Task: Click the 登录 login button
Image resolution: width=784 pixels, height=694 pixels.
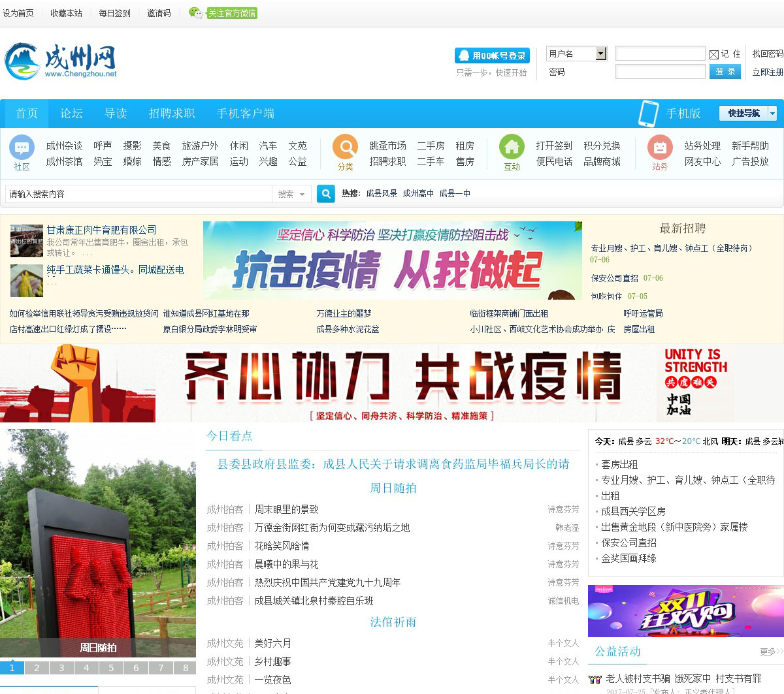Action: coord(725,72)
